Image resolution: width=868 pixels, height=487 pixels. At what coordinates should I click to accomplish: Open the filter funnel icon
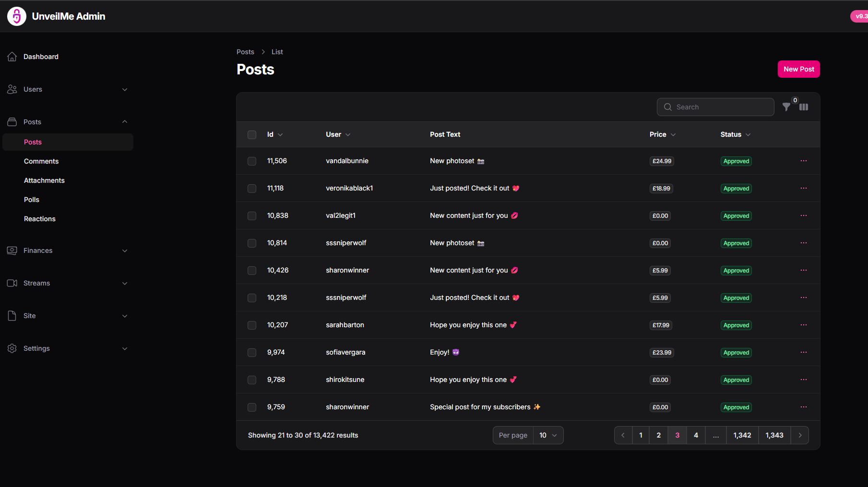pos(786,107)
